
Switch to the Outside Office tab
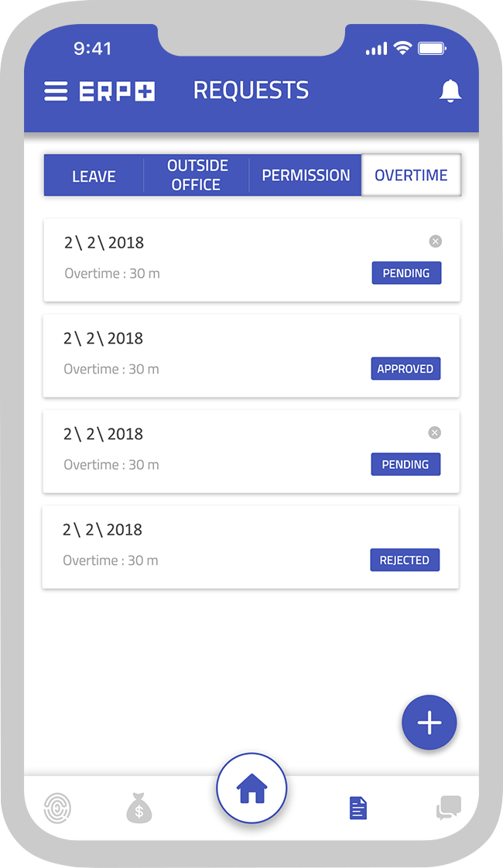point(197,176)
